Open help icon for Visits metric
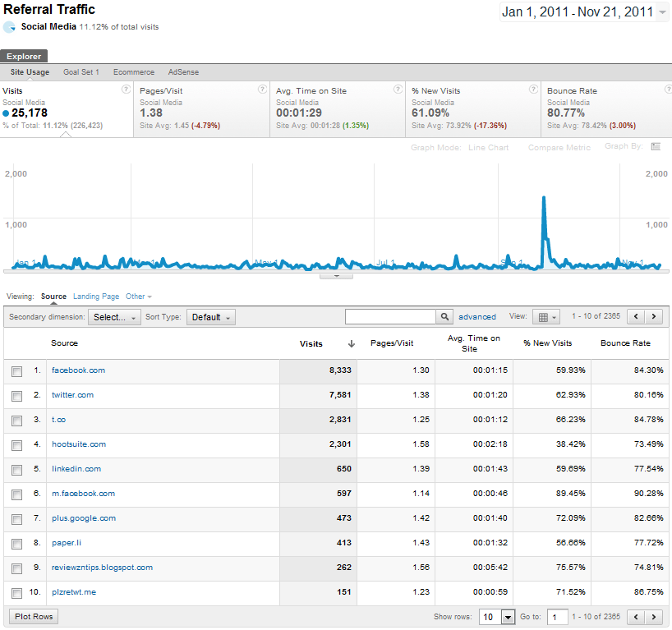This screenshot has height=630, width=672. [x=126, y=90]
